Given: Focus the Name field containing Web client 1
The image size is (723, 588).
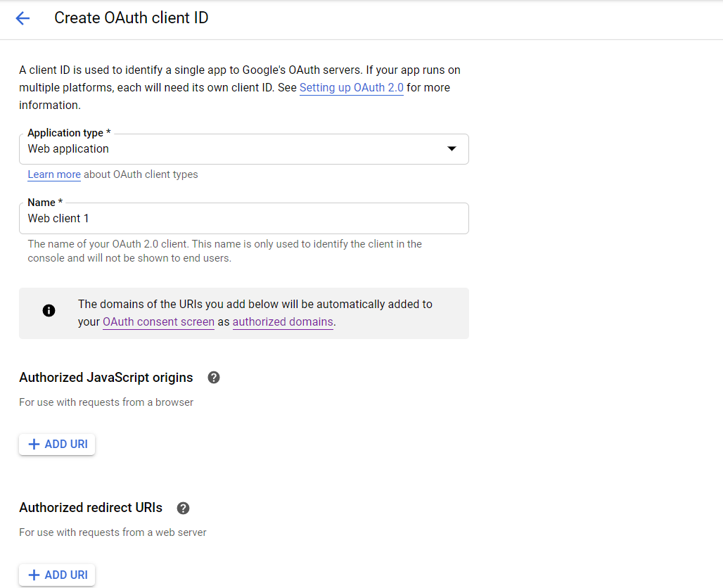Looking at the screenshot, I should (244, 219).
